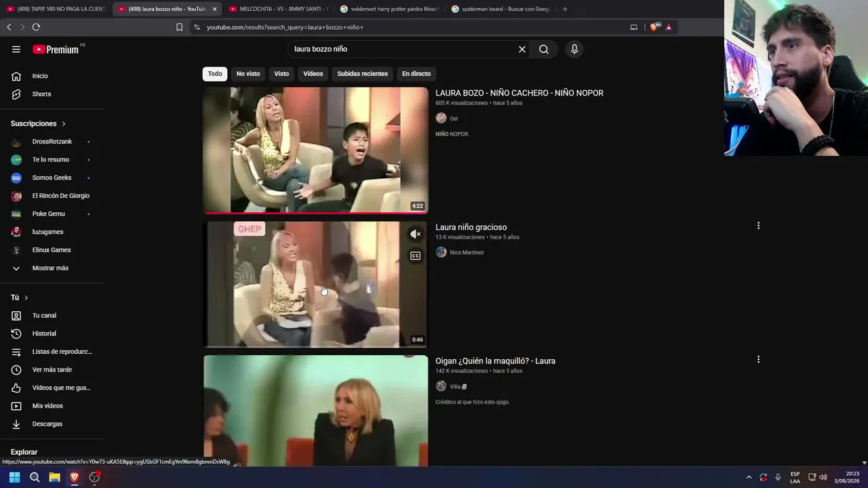This screenshot has height=488, width=868.
Task: Play the 'Laura niño gracioso' preview thumbnail
Action: [x=315, y=284]
